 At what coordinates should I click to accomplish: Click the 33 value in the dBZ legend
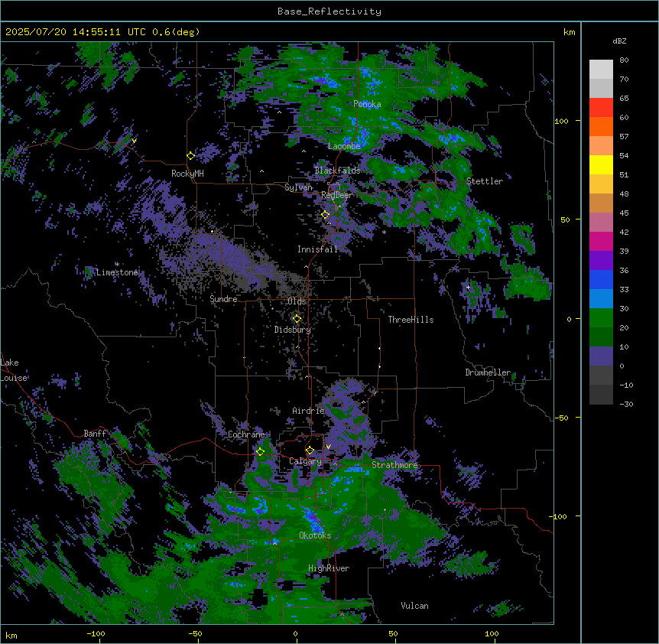point(624,290)
